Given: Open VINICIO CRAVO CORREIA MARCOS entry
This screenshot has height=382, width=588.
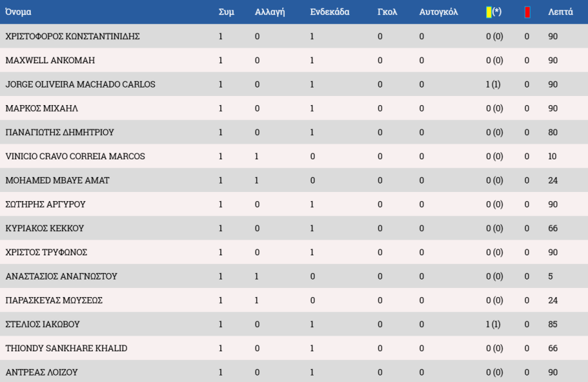Looking at the screenshot, I should point(75,157).
